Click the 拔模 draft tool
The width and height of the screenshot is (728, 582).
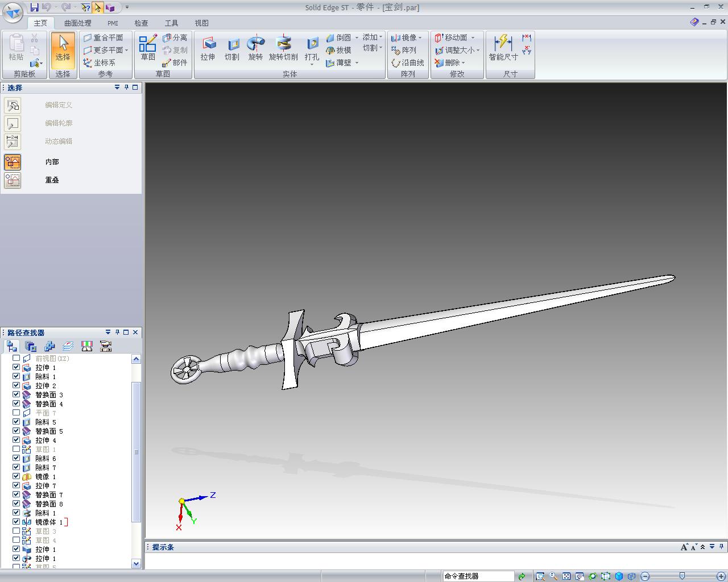tap(339, 50)
